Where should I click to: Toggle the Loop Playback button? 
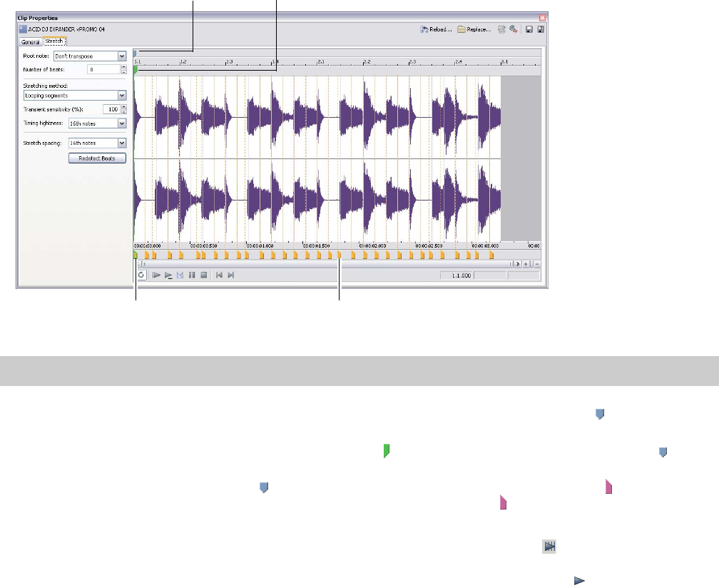141,275
